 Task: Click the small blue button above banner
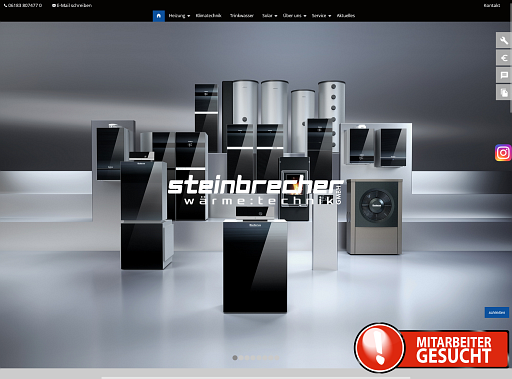497,313
